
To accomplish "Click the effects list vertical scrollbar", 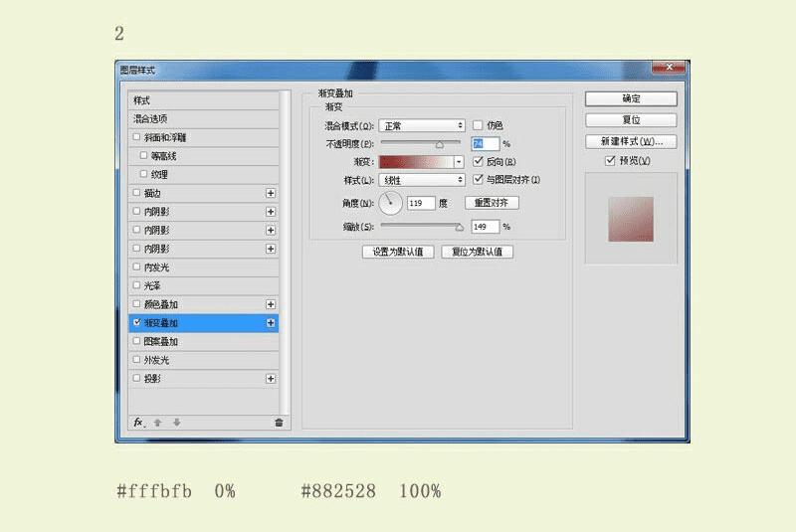I will pyautogui.click(x=285, y=253).
